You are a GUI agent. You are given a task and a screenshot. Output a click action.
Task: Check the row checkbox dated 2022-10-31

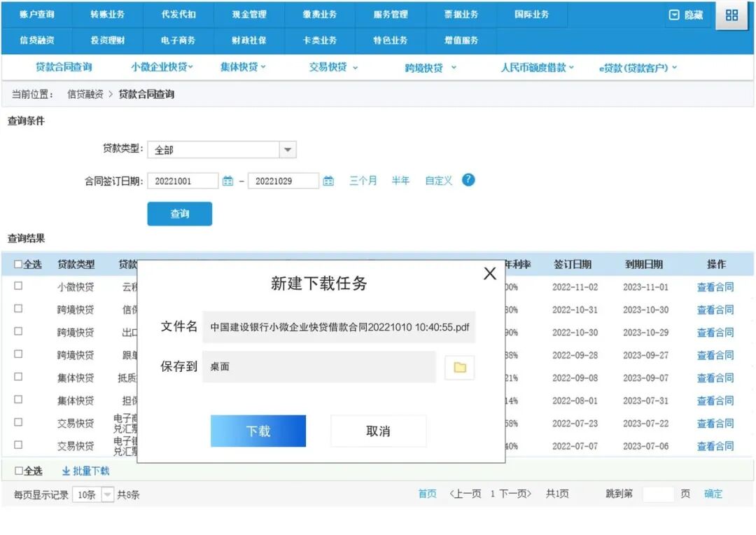18,308
